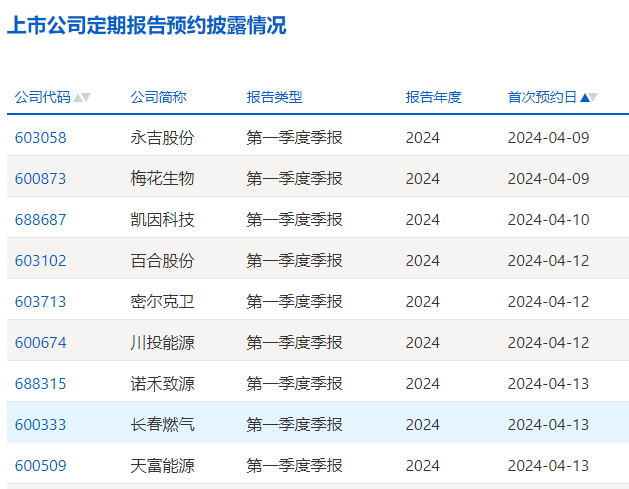Click descending arrow next to 首次预约日

pos(593,98)
